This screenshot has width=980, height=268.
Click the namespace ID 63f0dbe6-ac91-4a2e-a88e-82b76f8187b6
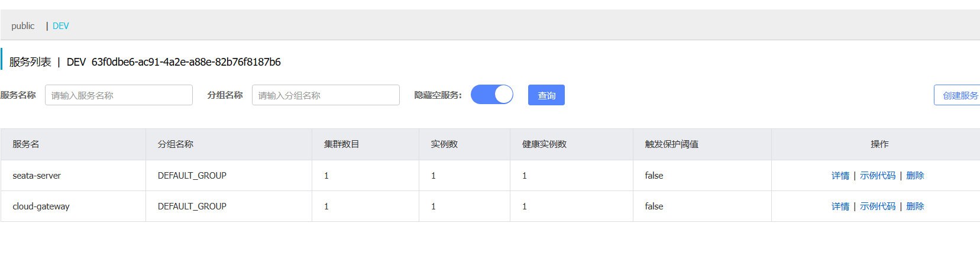[186, 62]
